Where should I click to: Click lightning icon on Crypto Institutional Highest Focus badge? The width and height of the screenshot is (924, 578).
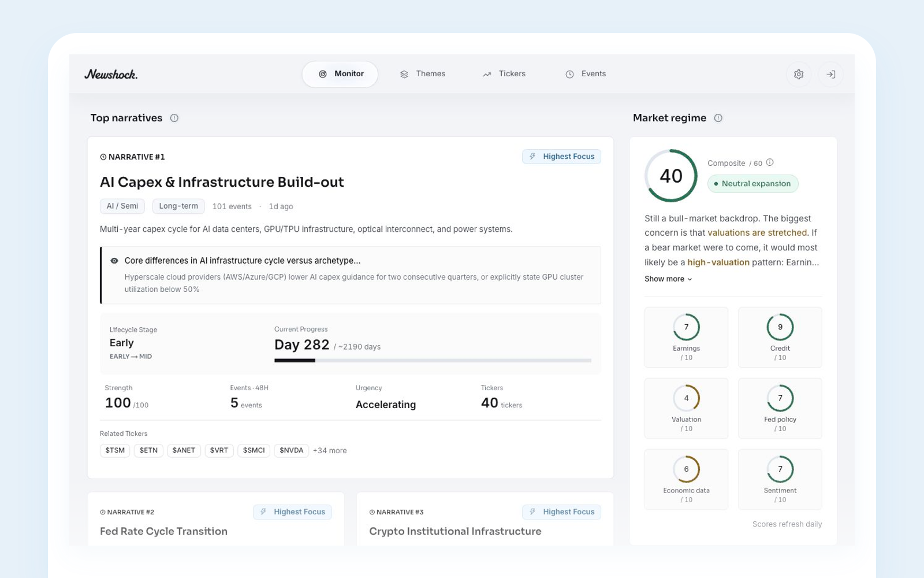(x=532, y=512)
